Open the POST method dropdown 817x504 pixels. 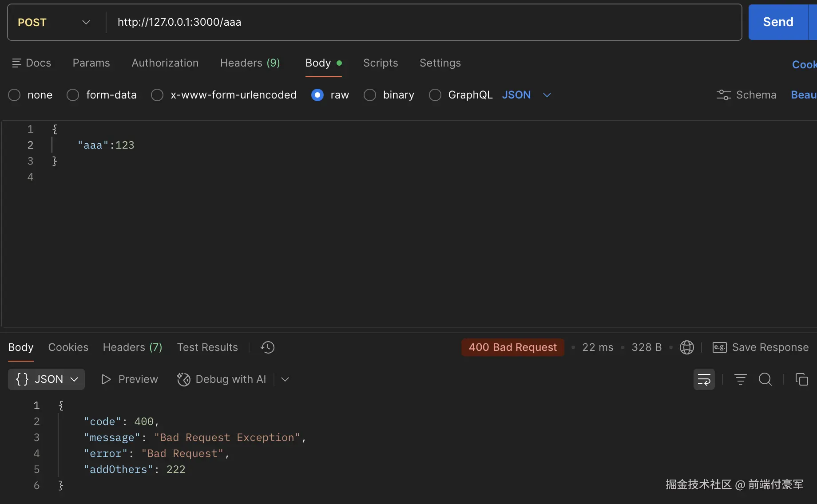tap(54, 22)
